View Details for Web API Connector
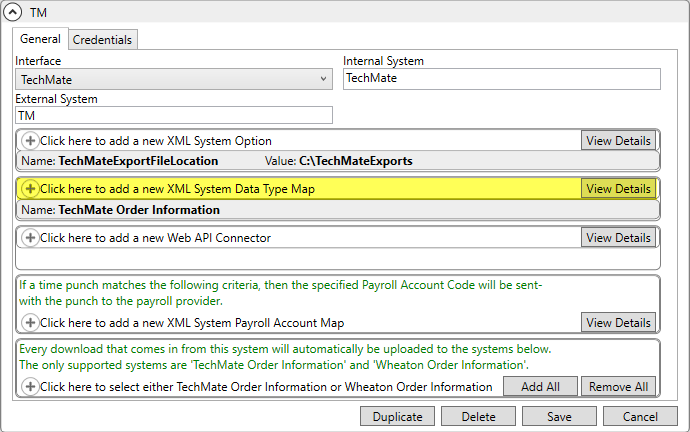This screenshot has width=690, height=432. point(618,238)
